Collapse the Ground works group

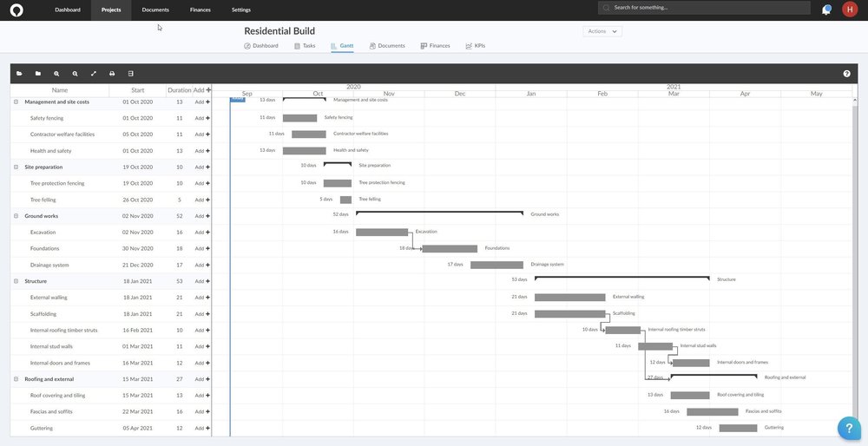point(16,216)
